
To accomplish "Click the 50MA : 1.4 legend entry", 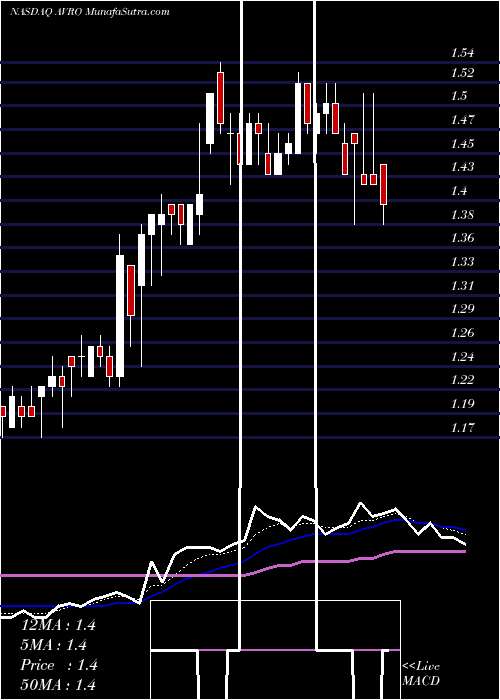I will (x=58, y=684).
